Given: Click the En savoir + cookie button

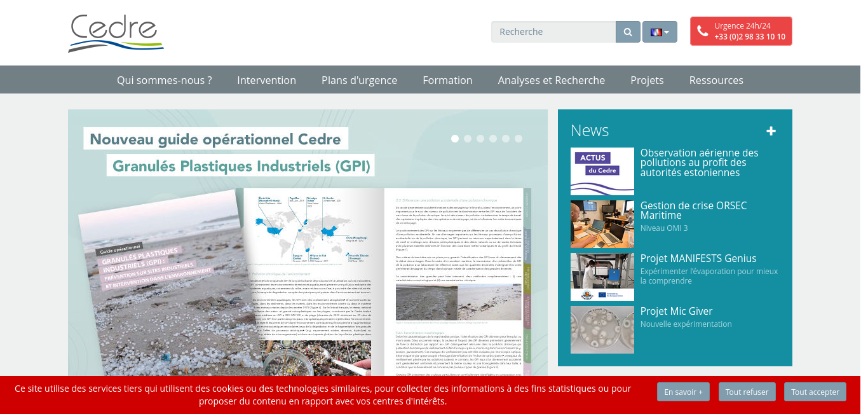Looking at the screenshot, I should 684,392.
